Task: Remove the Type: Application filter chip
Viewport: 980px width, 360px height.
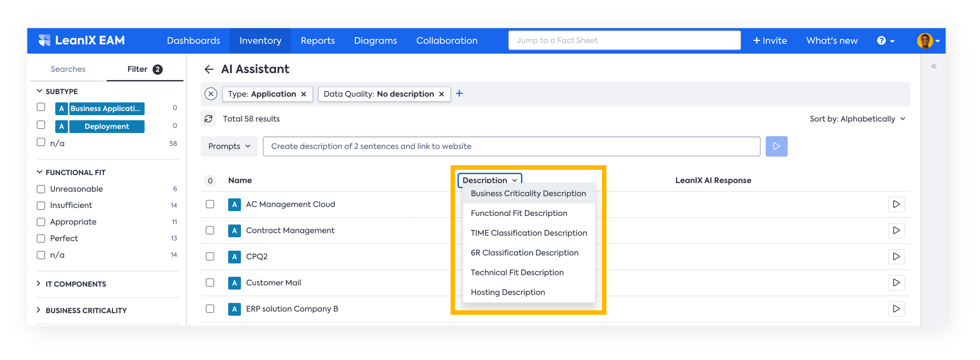Action: click(x=304, y=94)
